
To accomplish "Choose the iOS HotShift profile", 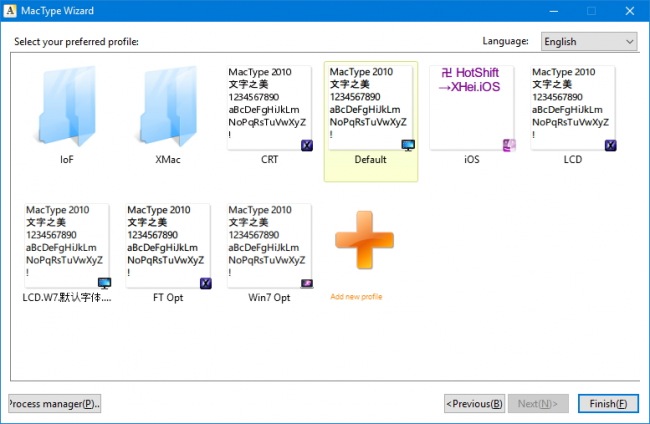I will [x=472, y=108].
